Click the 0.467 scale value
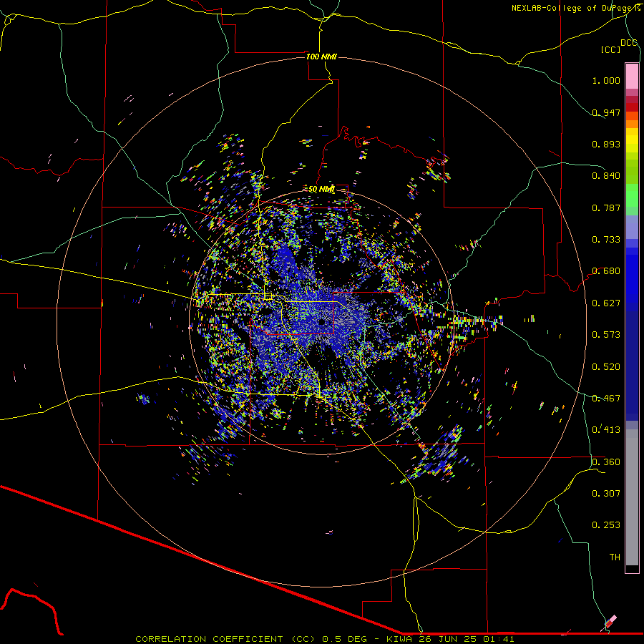This screenshot has width=644, height=644. 606,399
